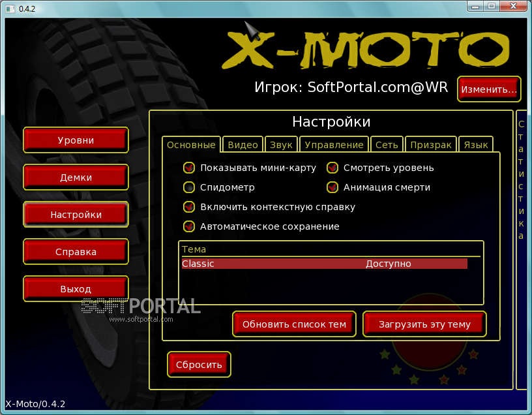This screenshot has height=415, width=532.
Task: Close the X-Moto window
Action: coord(513,6)
